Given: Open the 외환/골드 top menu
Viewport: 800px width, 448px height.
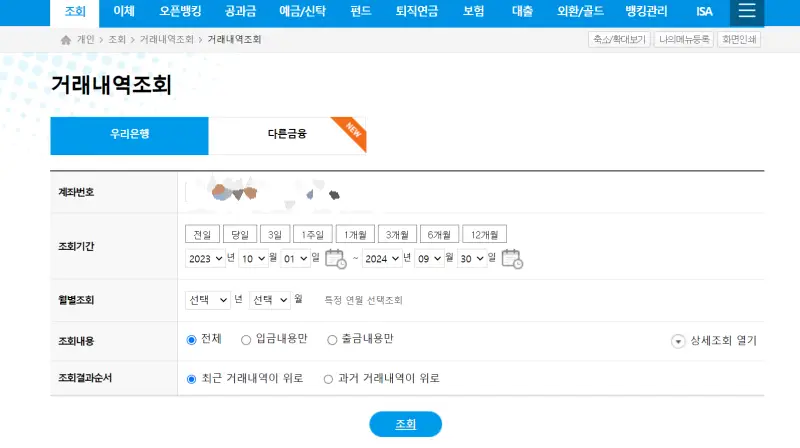Looking at the screenshot, I should click(580, 12).
